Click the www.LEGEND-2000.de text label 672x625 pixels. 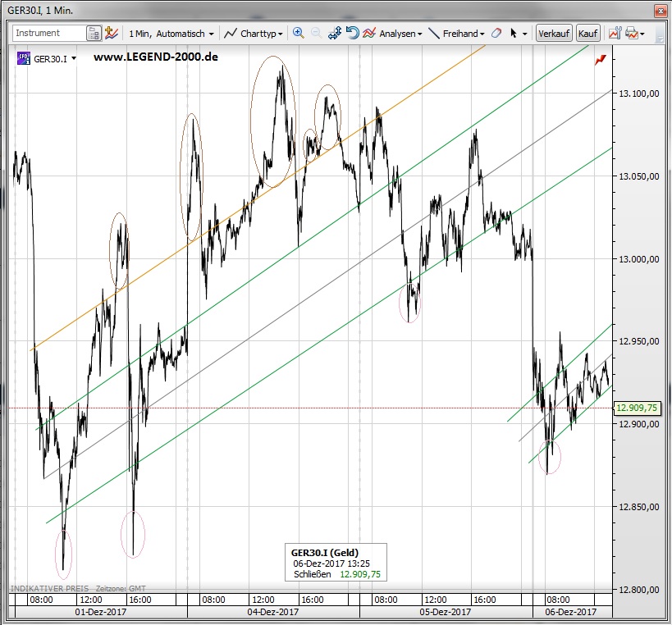coord(156,57)
